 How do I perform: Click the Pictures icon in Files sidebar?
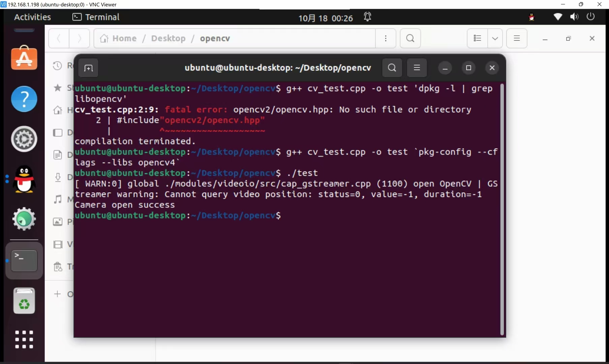coord(58,222)
